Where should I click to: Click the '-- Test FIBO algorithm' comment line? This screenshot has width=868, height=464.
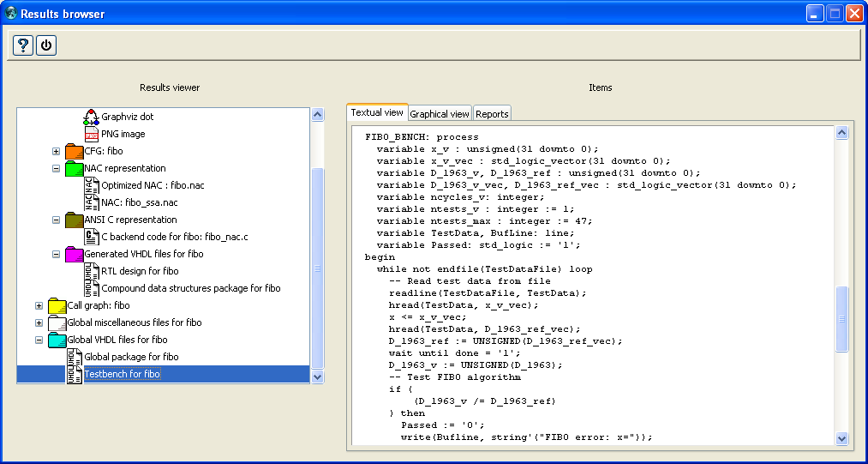(x=454, y=377)
